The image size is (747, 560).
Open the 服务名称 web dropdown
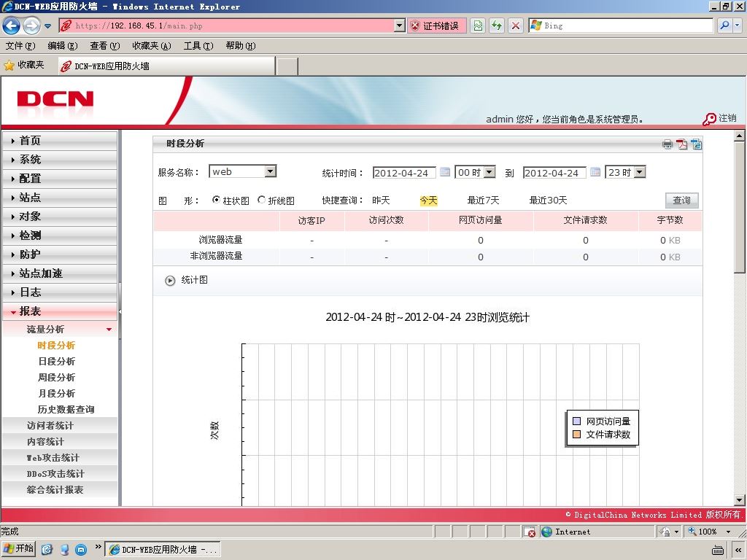point(270,171)
